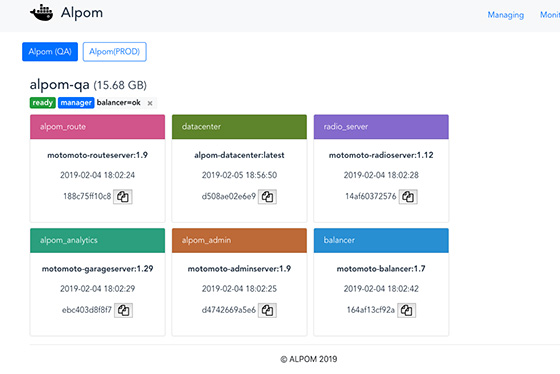The width and height of the screenshot is (560, 374).
Task: Click the Docker whale logo icon
Action: click(x=41, y=13)
